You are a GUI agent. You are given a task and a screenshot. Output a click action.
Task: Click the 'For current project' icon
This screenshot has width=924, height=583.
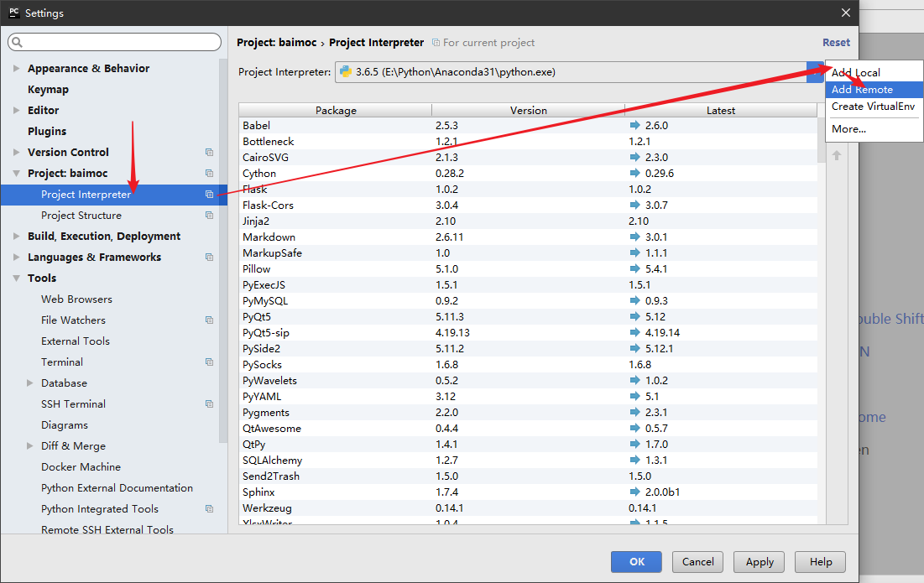(436, 43)
